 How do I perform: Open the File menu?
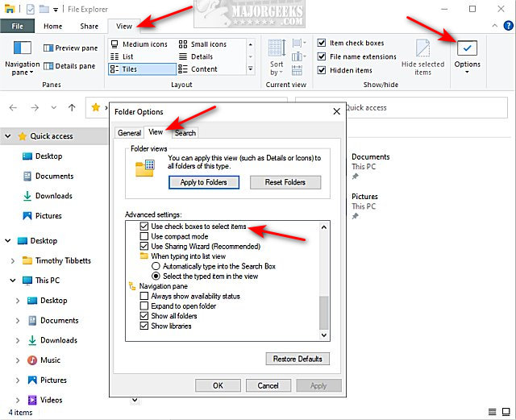[17, 26]
